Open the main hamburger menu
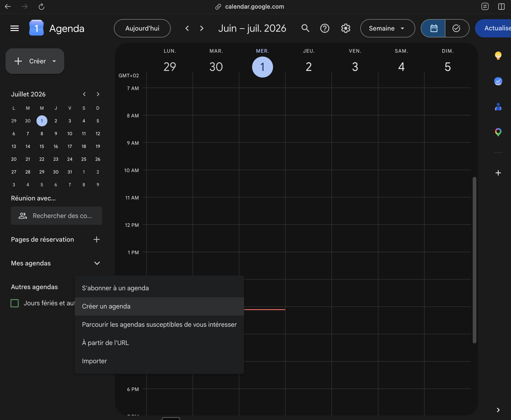511x420 pixels. (15, 28)
